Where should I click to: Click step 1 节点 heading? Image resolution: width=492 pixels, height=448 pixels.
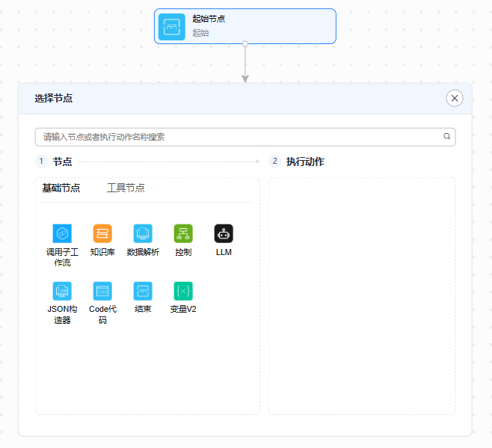tap(63, 162)
